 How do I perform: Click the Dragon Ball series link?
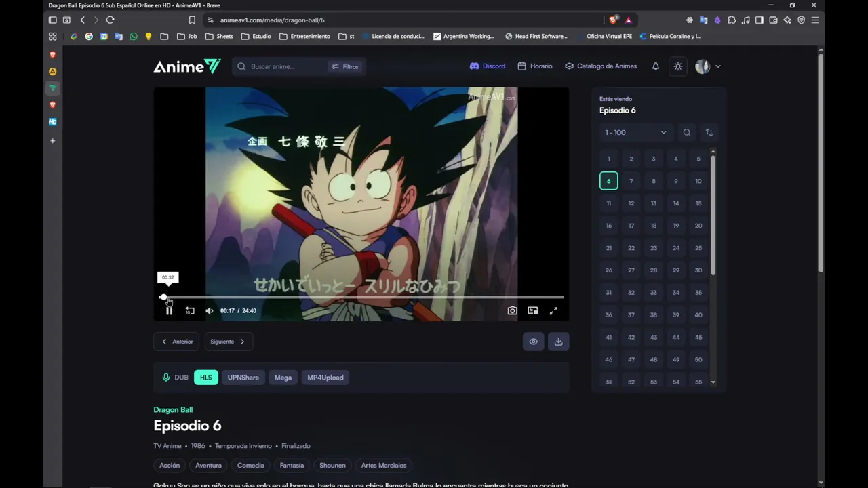click(x=173, y=410)
